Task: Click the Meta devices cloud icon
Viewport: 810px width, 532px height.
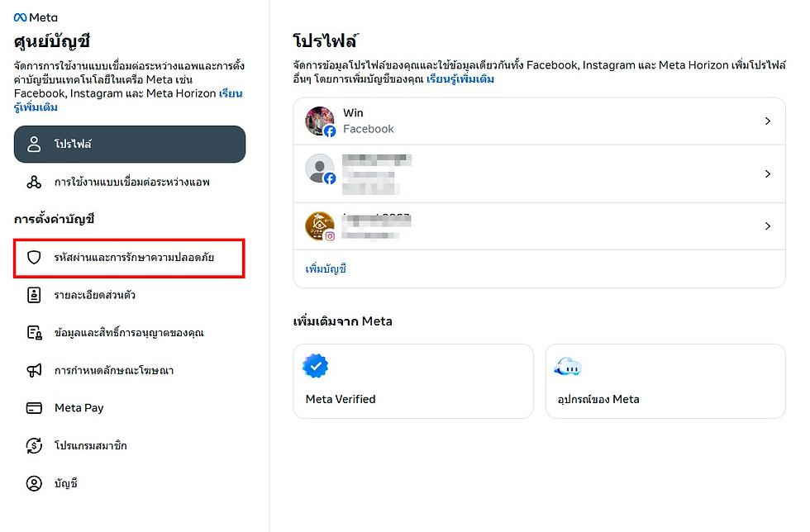Action: [568, 367]
